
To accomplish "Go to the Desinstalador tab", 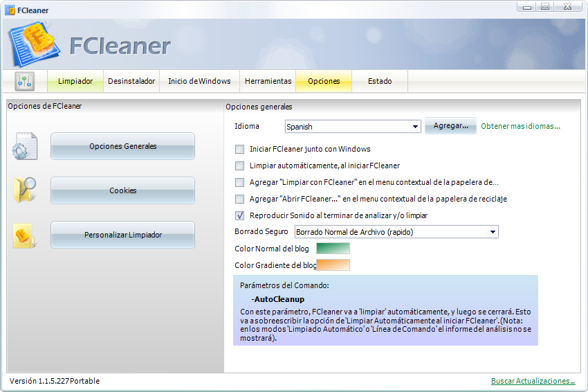I will [x=131, y=81].
